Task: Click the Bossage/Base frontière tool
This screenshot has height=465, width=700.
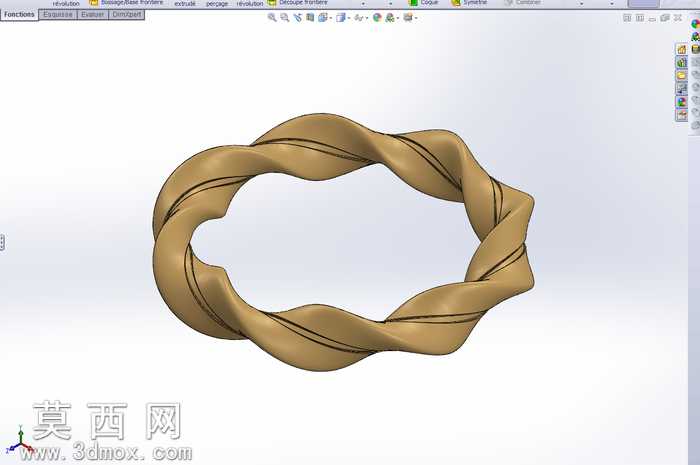Action: click(x=126, y=3)
